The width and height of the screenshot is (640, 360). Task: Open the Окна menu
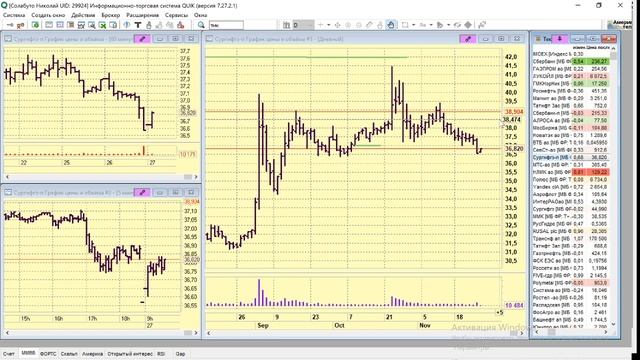tap(200, 15)
